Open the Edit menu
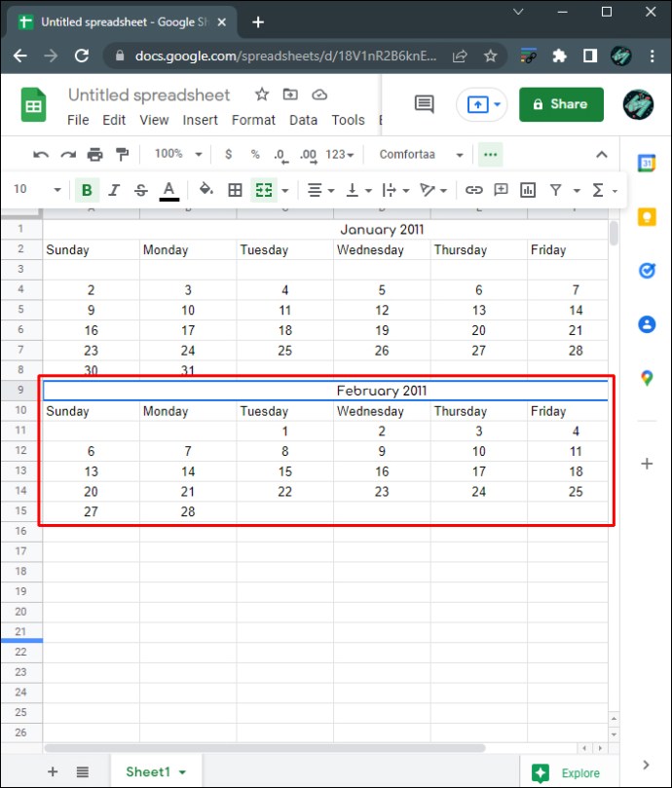 pos(114,120)
